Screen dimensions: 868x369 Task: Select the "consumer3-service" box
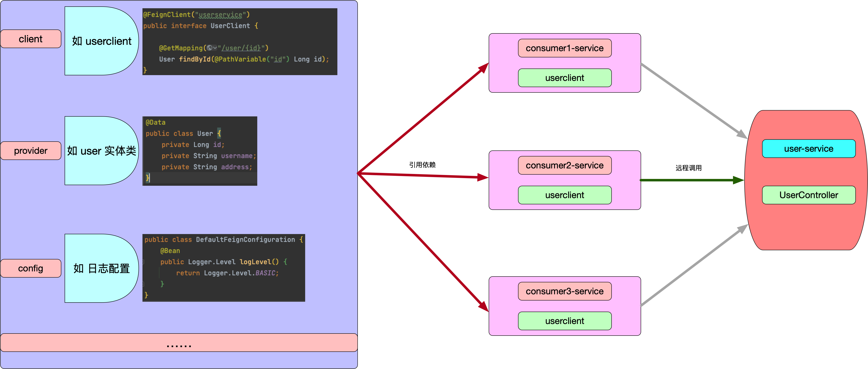[565, 291]
